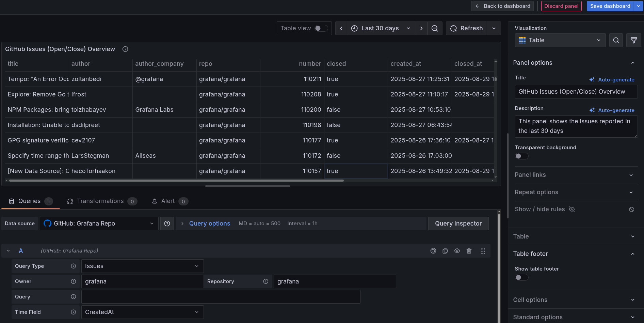Click the Query inspector button
This screenshot has width=644, height=323.
pos(458,223)
